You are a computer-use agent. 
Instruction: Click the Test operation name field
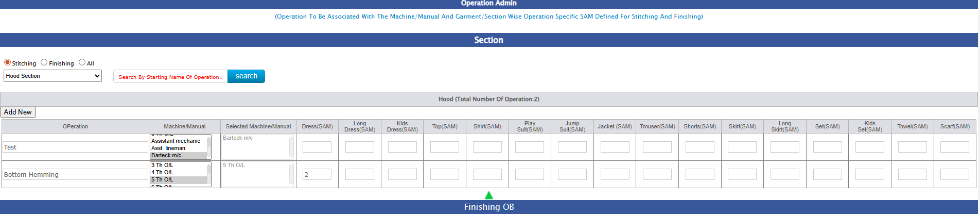pos(75,147)
